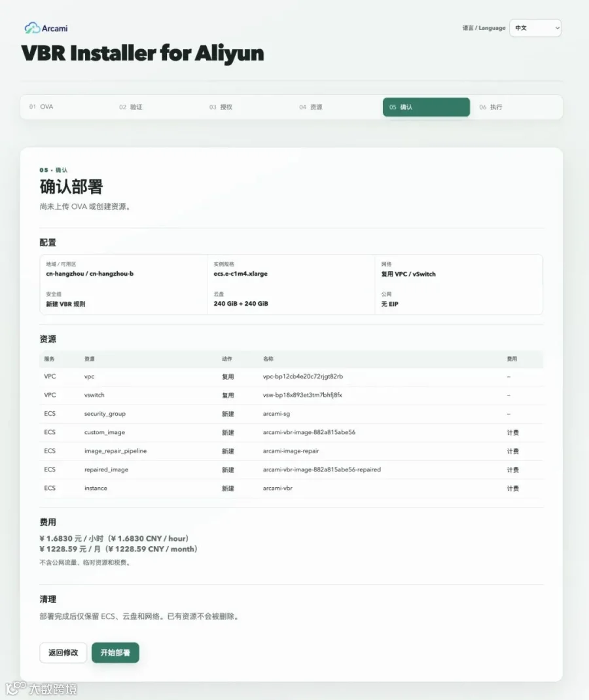Go to step 04 资源

(x=337, y=107)
